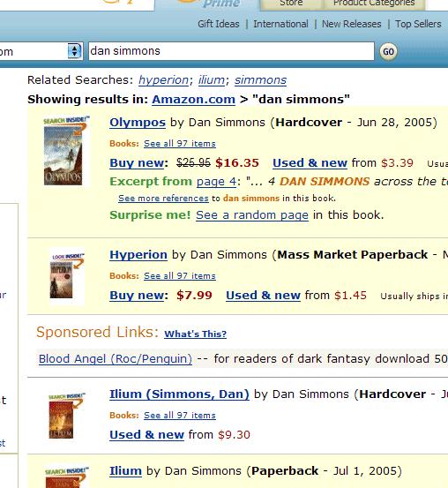448x488 pixels.
Task: Click the GO search button
Action: click(388, 52)
